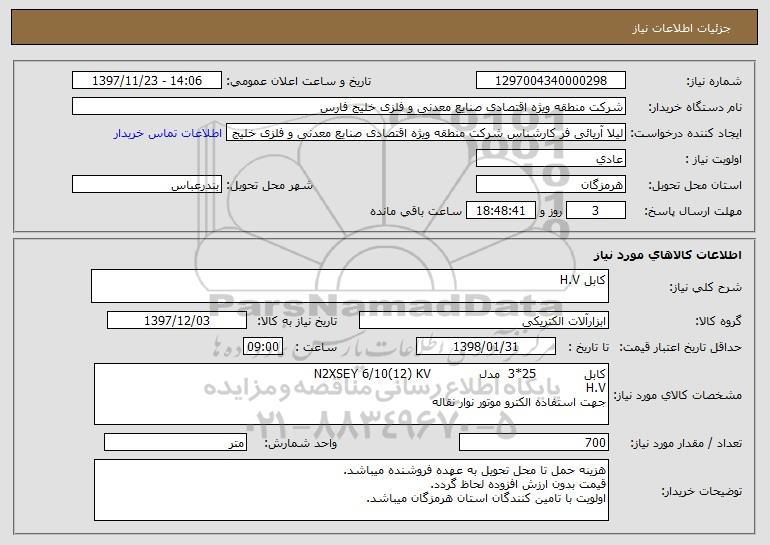Click the label نام دستگاه خریدار
This screenshot has width=770, height=545.
(695, 107)
